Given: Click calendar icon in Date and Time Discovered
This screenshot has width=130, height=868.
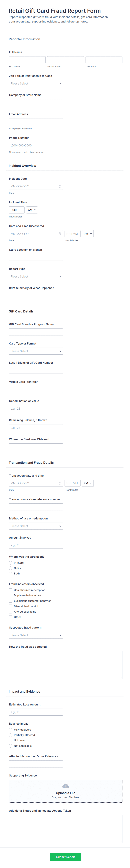Looking at the screenshot, I should (x=60, y=234).
